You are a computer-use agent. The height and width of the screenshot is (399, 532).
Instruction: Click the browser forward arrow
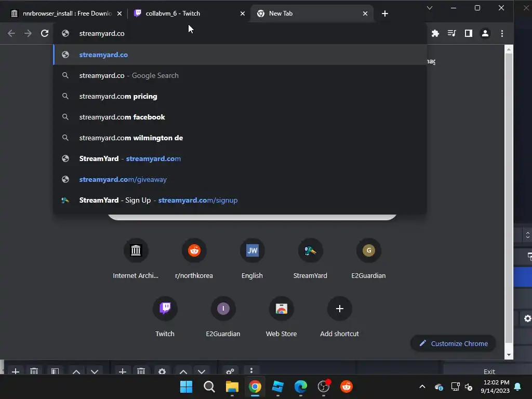[28, 33]
